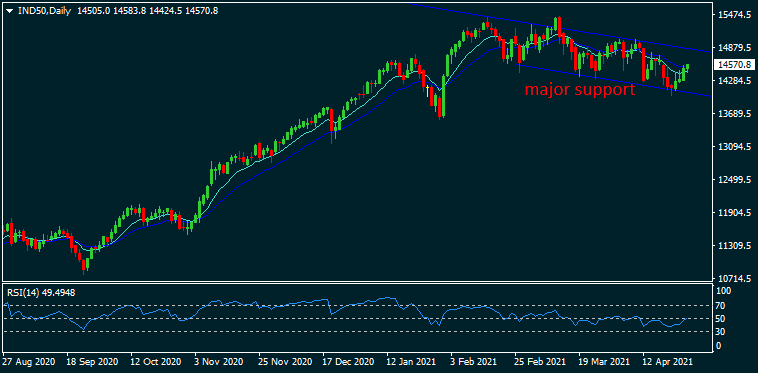Click the 3 Feb 2021 date label
The image size is (758, 373).
point(474,361)
